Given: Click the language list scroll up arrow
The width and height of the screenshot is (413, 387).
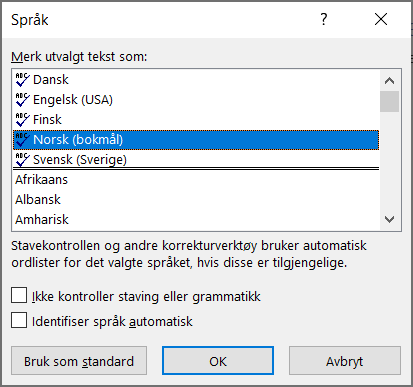Looking at the screenshot, I should pos(389,81).
